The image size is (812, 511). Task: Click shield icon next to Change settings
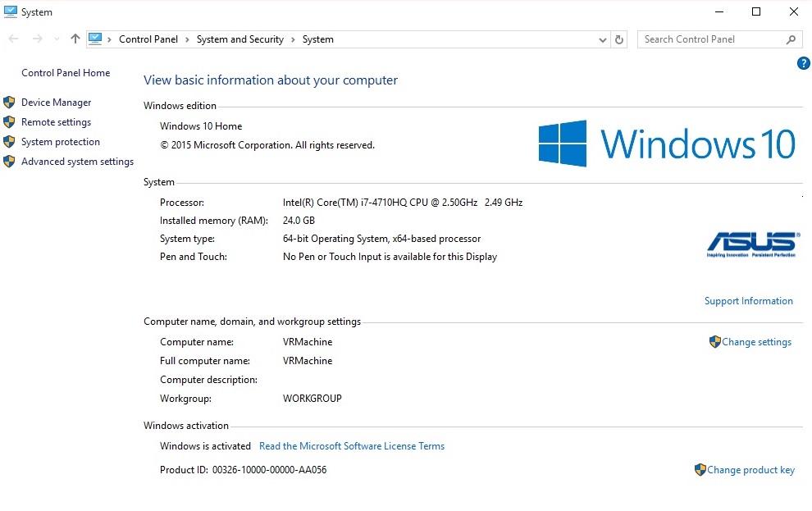pyautogui.click(x=714, y=342)
